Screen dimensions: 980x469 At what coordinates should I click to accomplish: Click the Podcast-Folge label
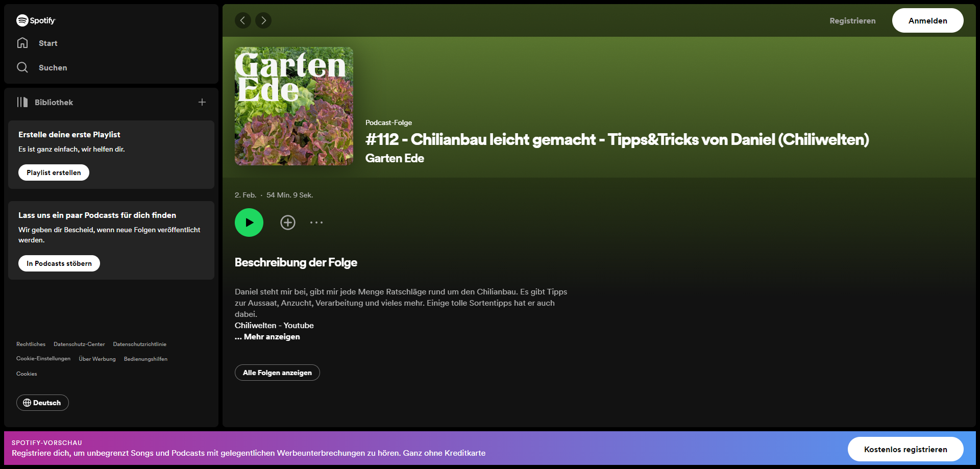(388, 122)
